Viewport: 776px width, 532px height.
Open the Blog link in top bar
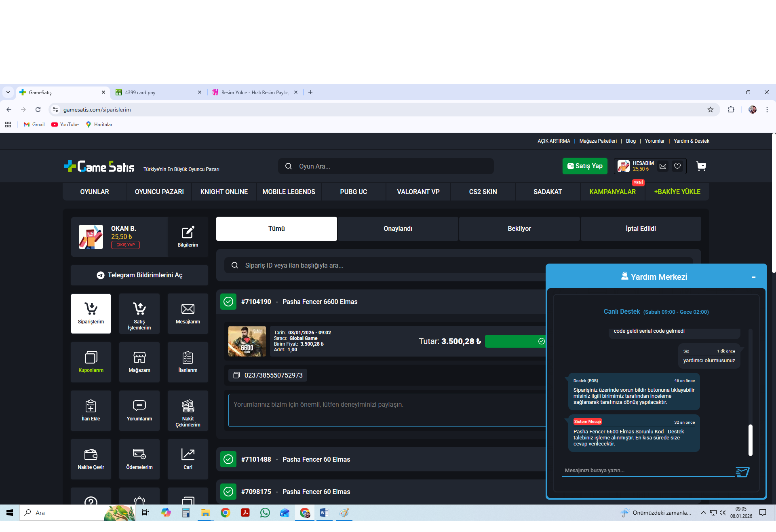click(631, 141)
